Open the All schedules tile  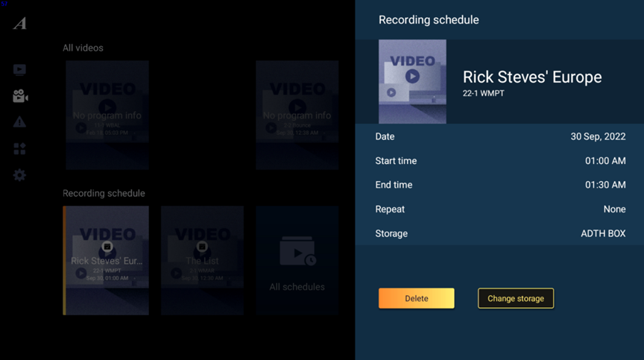click(x=297, y=261)
